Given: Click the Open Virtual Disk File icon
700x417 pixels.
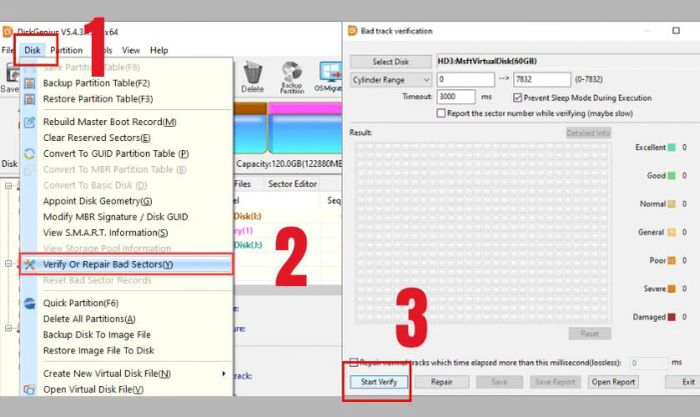Looking at the screenshot, I should (29, 389).
